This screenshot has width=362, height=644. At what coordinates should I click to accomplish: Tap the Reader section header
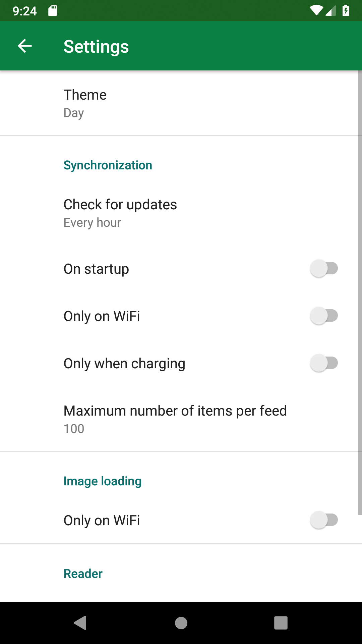(83, 574)
